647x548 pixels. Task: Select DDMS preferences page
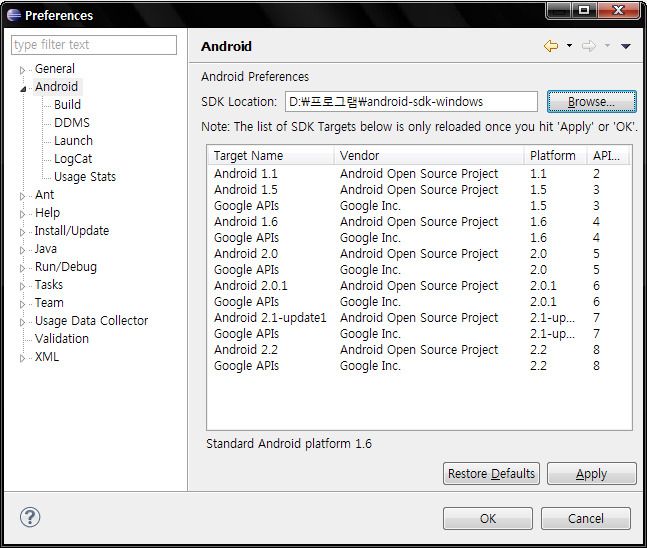point(72,123)
